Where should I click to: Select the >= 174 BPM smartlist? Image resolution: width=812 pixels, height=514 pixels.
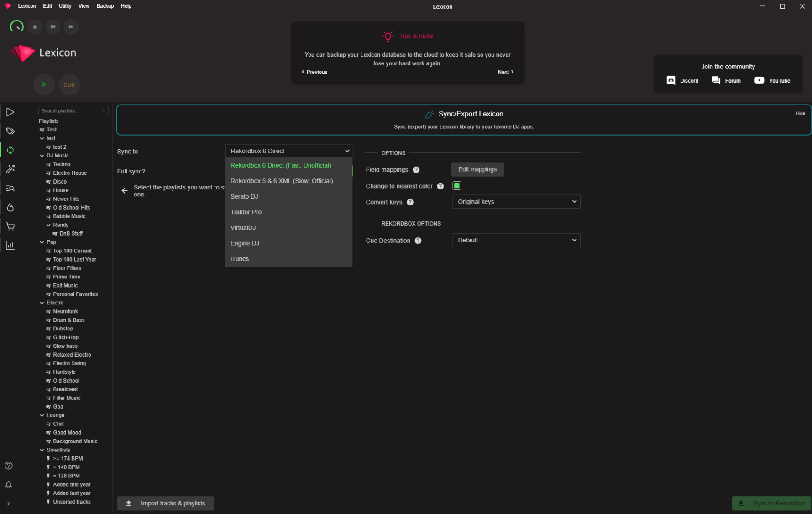pyautogui.click(x=68, y=459)
